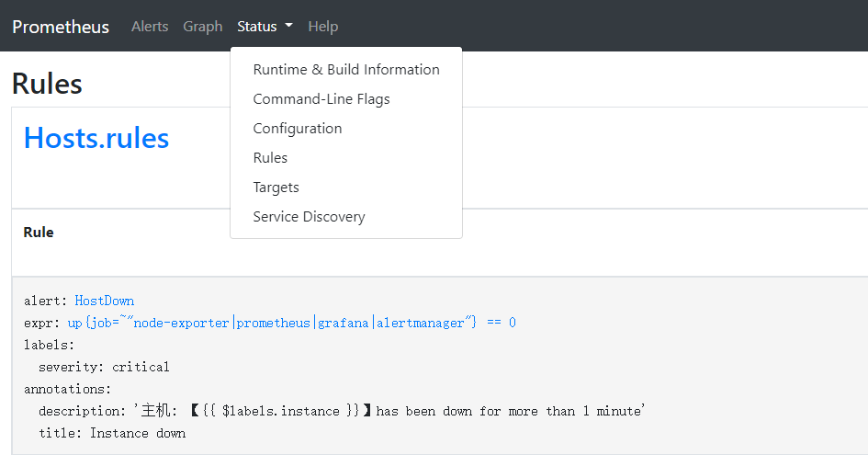Collapse the Status dropdown menu

(257, 27)
